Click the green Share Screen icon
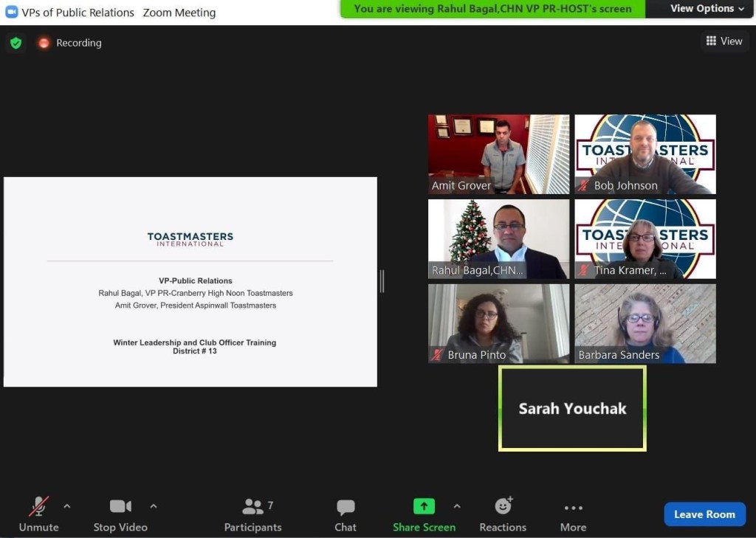The width and height of the screenshot is (756, 538). coord(424,506)
